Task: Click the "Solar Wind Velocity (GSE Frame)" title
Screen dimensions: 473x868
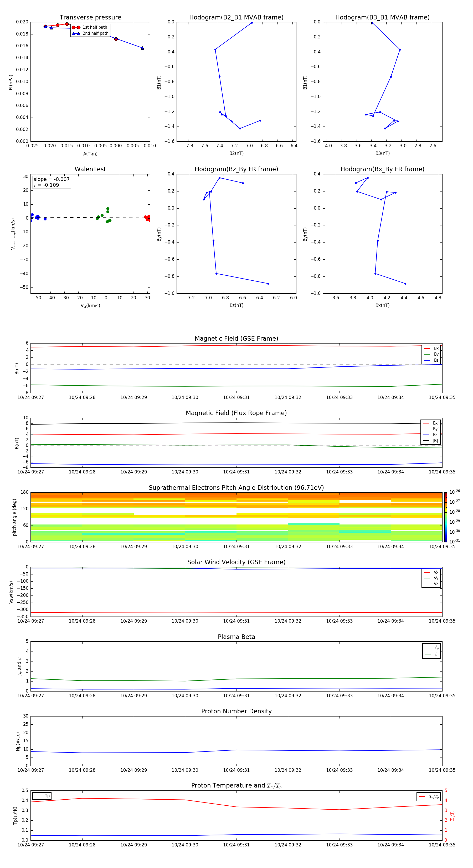Action: (x=236, y=562)
